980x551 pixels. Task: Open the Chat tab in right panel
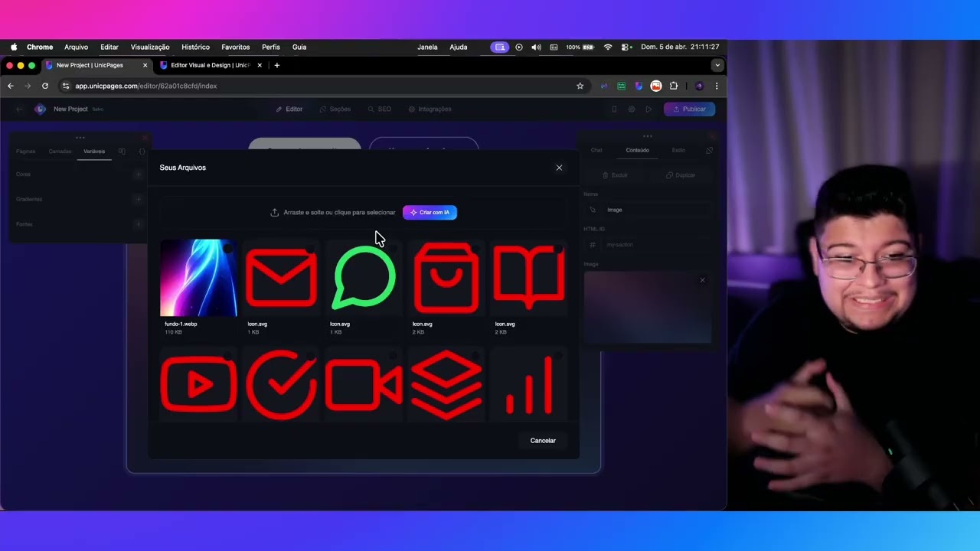click(x=596, y=151)
